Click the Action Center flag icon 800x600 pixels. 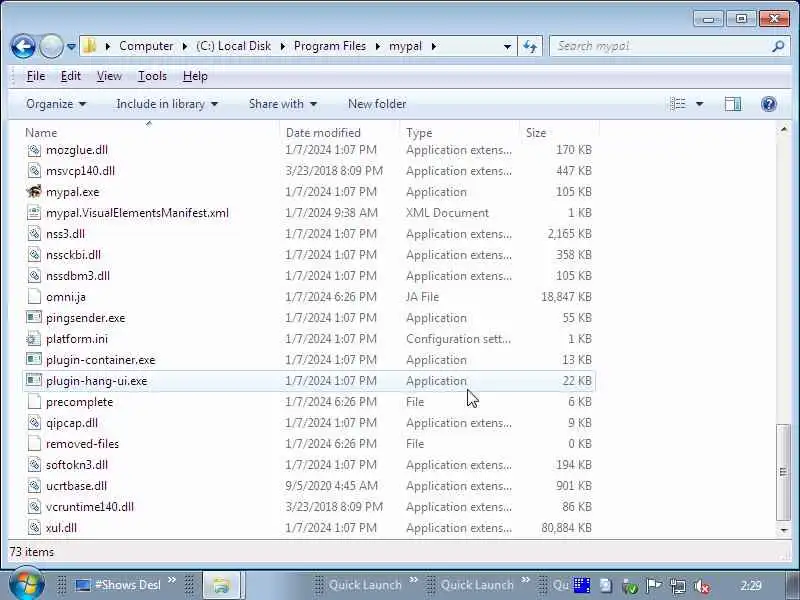click(654, 586)
